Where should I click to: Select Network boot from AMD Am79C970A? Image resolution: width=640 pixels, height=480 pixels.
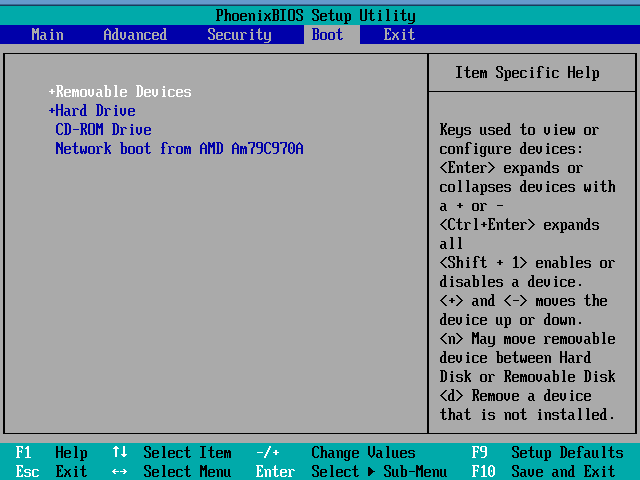click(x=179, y=149)
